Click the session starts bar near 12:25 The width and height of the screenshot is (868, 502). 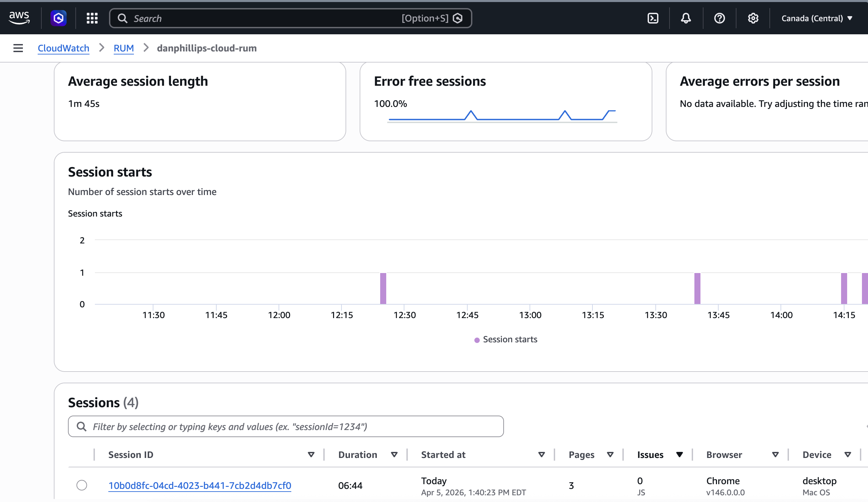point(384,288)
